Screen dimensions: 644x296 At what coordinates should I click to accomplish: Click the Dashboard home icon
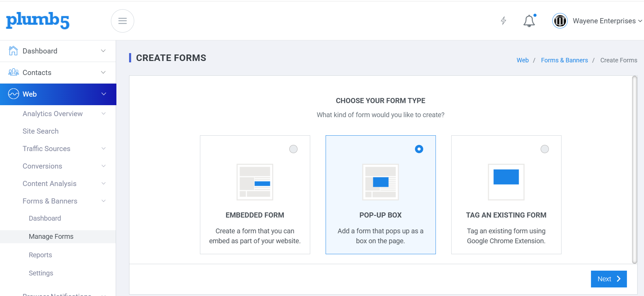[13, 51]
